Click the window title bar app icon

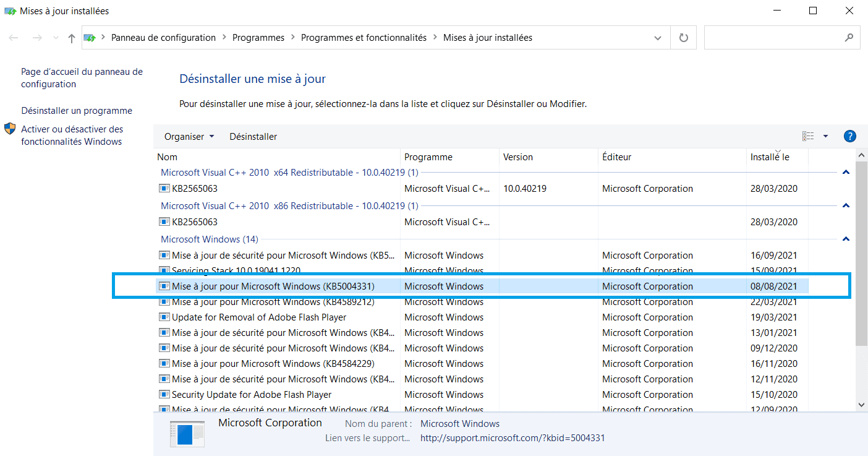pyautogui.click(x=10, y=11)
